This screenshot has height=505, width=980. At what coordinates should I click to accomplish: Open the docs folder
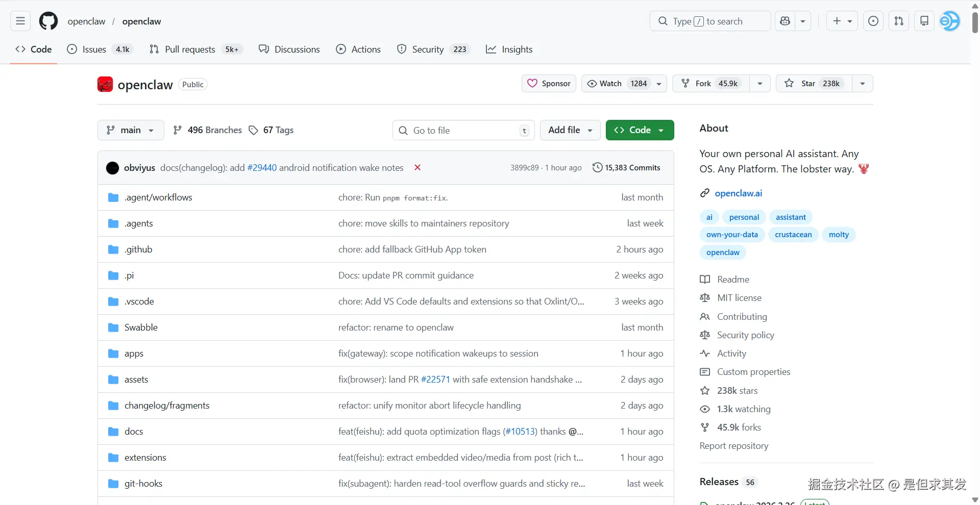134,432
